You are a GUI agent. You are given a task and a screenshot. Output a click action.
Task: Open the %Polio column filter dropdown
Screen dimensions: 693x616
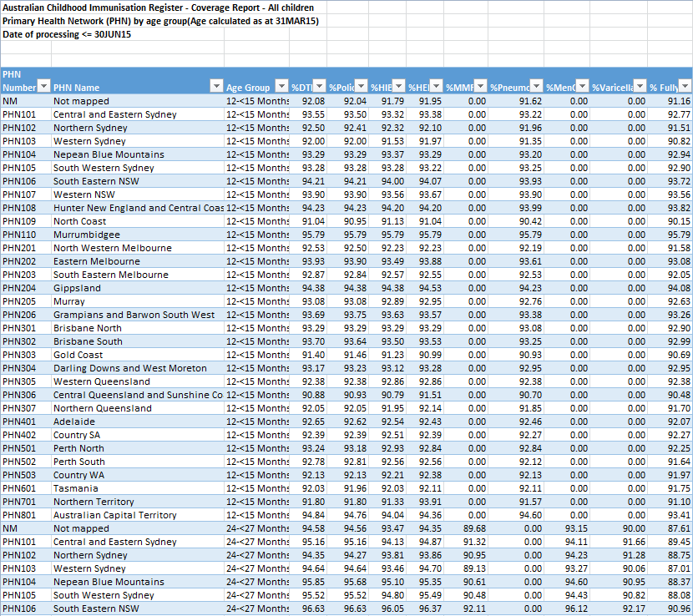[361, 85]
